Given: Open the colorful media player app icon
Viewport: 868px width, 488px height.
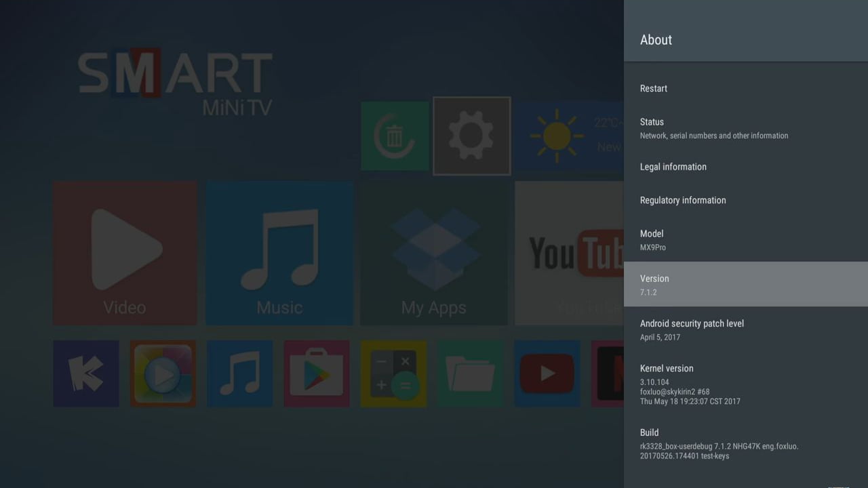Looking at the screenshot, I should 163,373.
